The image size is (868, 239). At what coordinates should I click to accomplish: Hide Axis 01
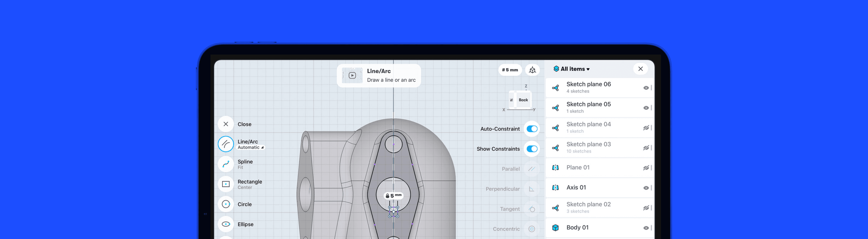coord(646,188)
